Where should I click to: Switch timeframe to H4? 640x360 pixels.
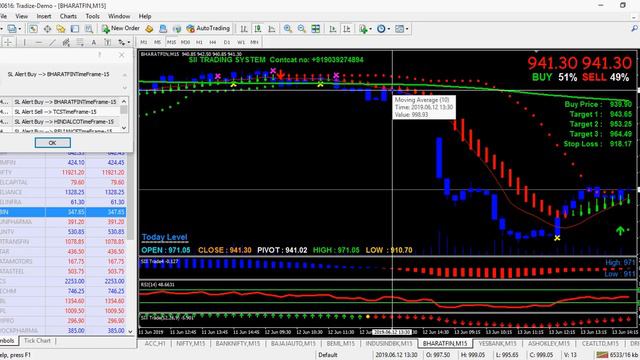(213, 42)
